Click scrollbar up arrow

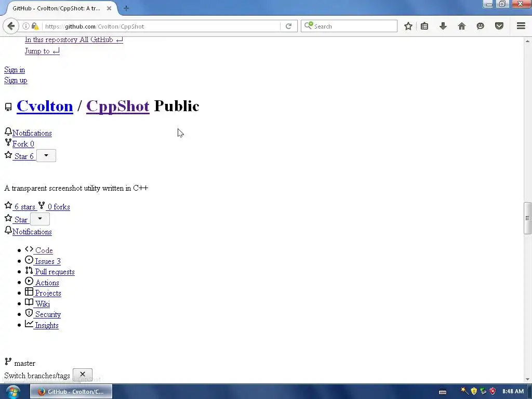coord(527,41)
